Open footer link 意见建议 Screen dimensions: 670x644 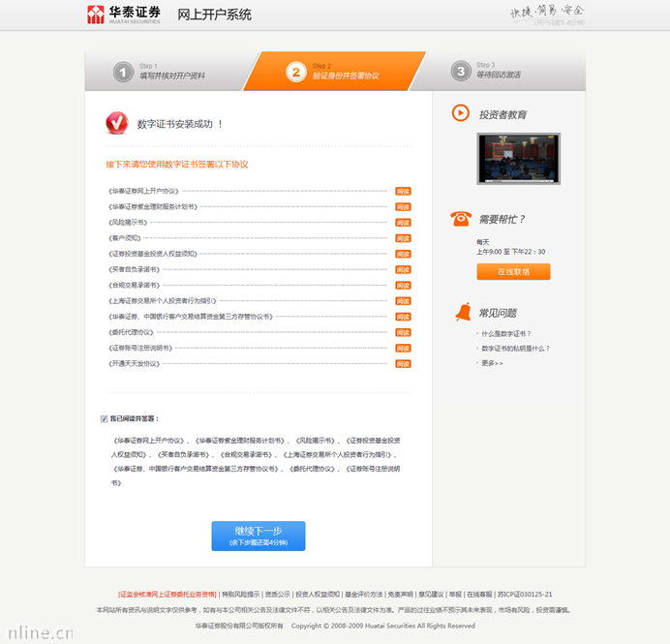click(431, 595)
